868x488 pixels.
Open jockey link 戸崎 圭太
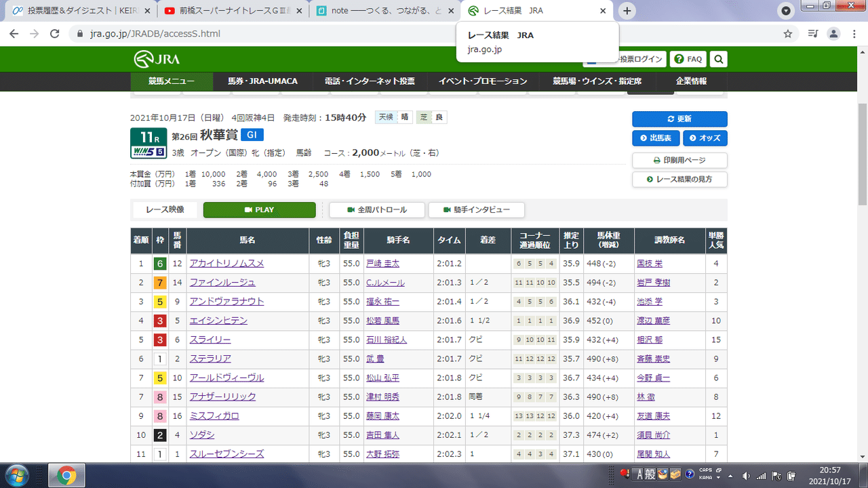point(382,264)
